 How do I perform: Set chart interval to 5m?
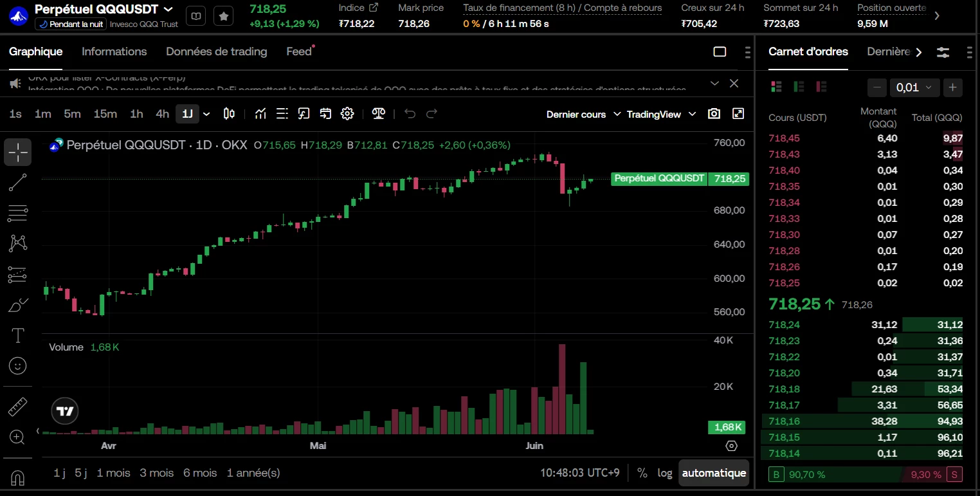(x=72, y=114)
